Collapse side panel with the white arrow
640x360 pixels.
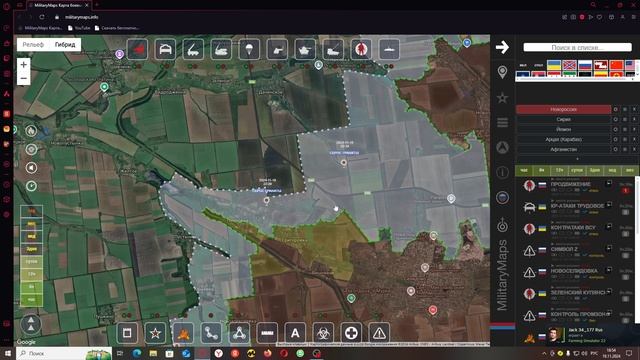point(502,47)
